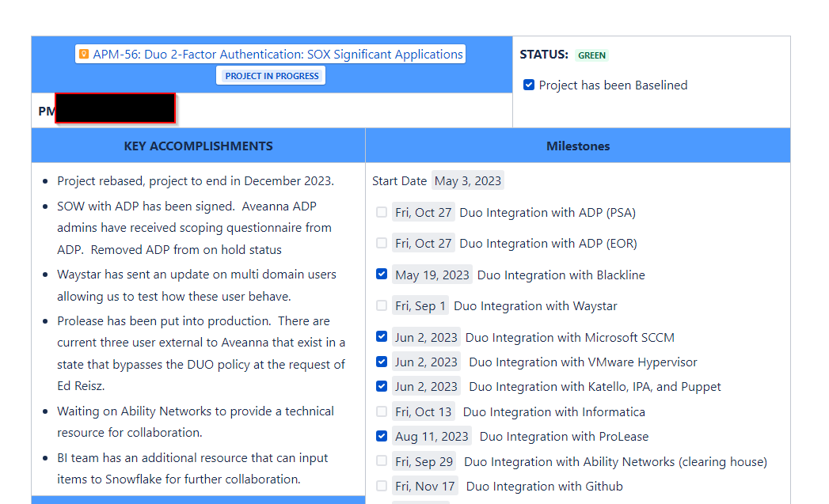Click the PROJECT IN PROGRESS status badge
The width and height of the screenshot is (829, 504).
point(272,75)
